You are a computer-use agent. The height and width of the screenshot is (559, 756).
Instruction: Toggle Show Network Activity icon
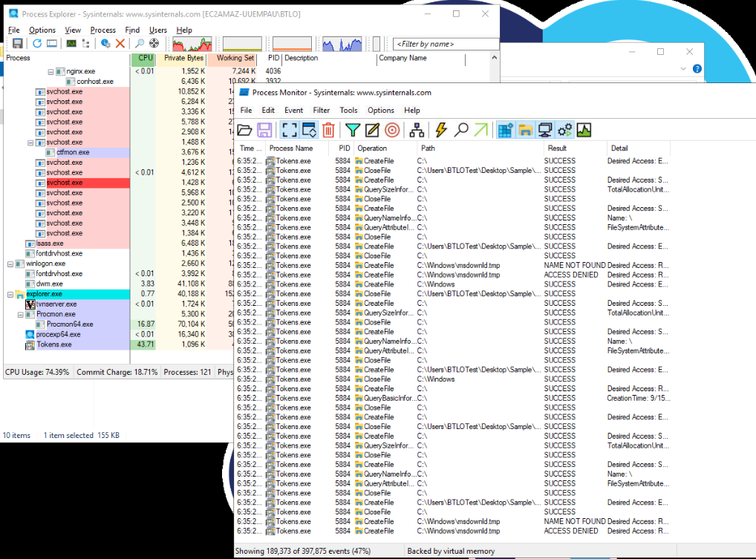(545, 130)
